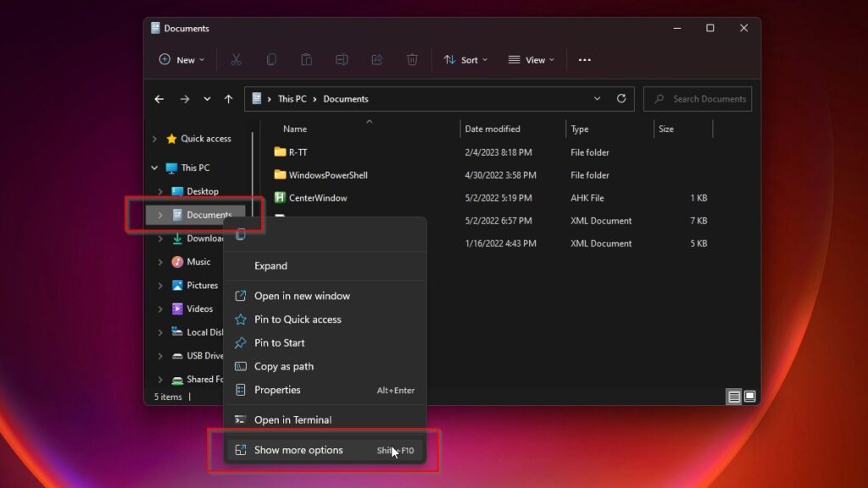Refresh the Documents folder view

[621, 99]
